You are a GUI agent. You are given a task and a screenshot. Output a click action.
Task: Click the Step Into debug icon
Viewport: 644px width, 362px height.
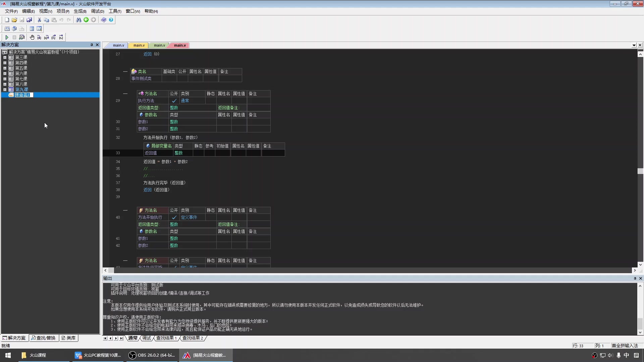coord(39,37)
